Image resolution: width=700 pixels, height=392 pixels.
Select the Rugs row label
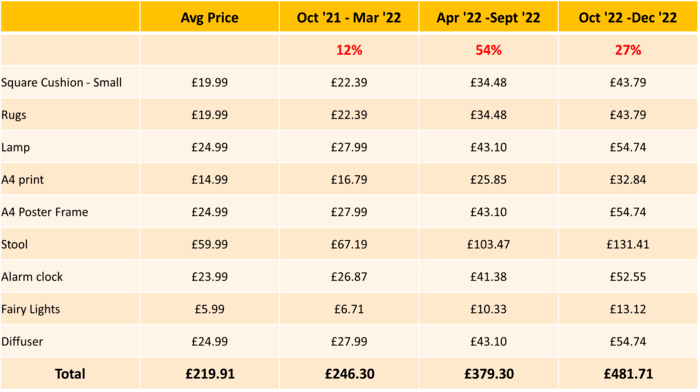click(14, 115)
